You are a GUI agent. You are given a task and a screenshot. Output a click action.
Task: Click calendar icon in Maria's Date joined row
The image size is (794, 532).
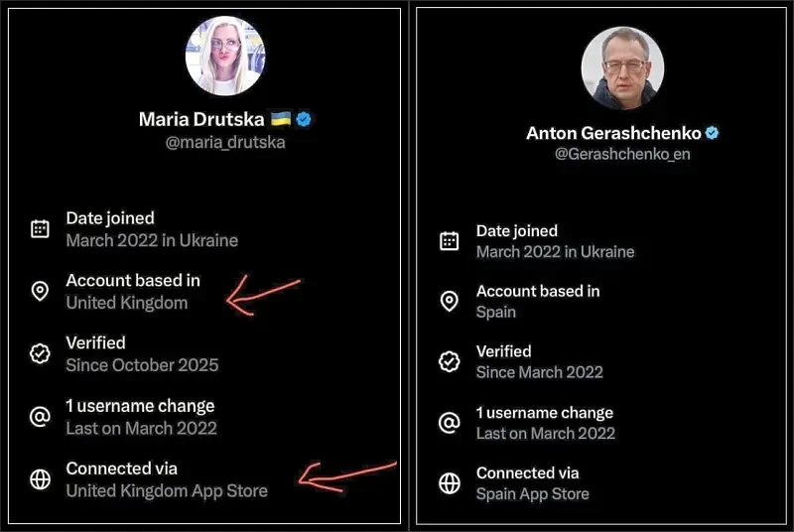[x=41, y=228]
